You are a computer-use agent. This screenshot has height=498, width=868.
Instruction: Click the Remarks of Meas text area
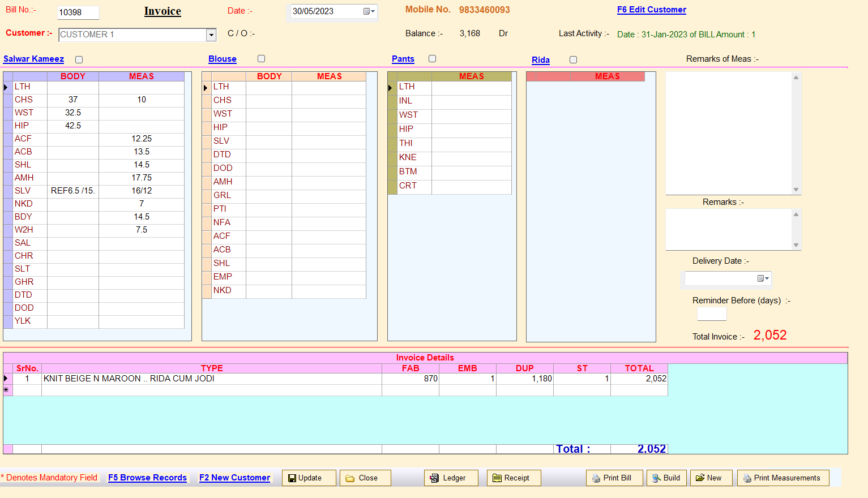click(729, 134)
